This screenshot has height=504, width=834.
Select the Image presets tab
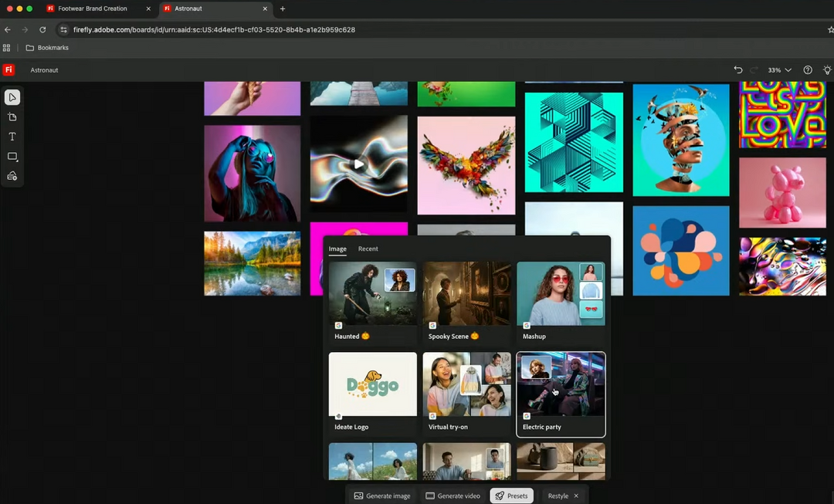pos(337,249)
